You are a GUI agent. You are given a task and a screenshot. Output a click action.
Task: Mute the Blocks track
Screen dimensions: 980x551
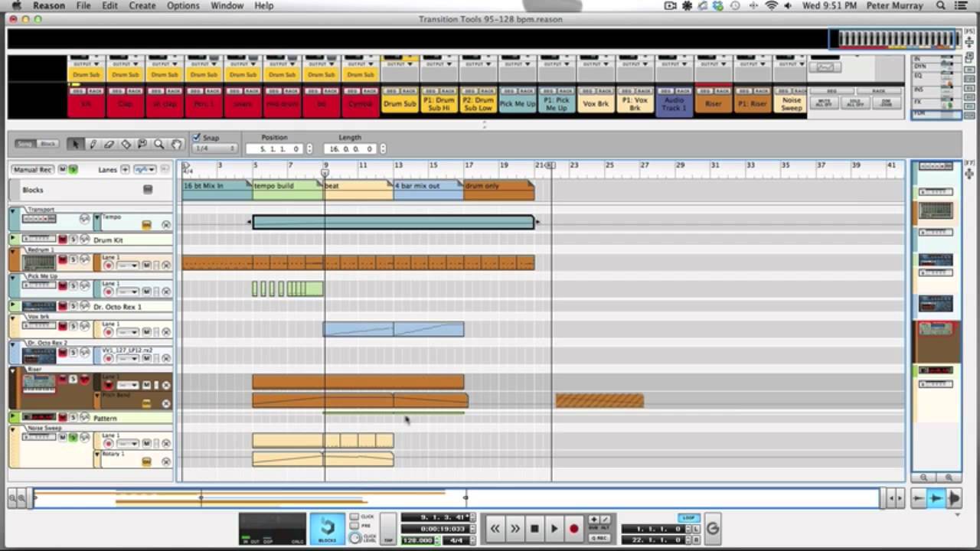tap(148, 190)
